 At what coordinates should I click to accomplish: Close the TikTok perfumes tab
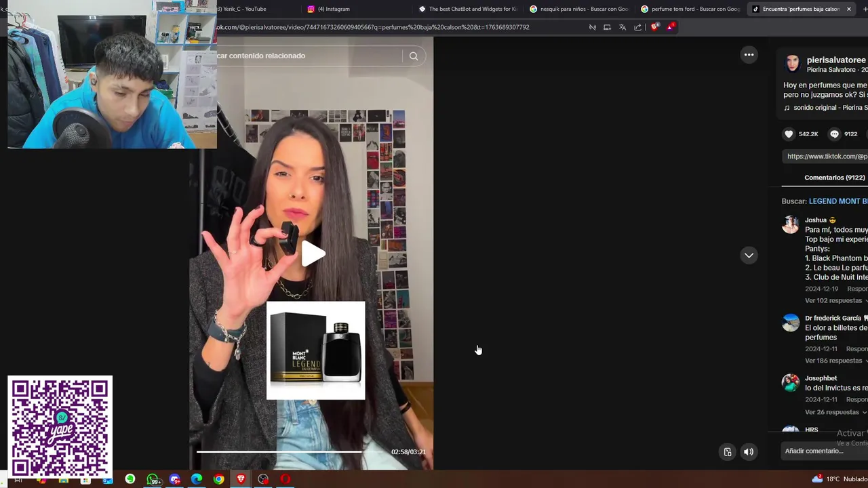[848, 9]
